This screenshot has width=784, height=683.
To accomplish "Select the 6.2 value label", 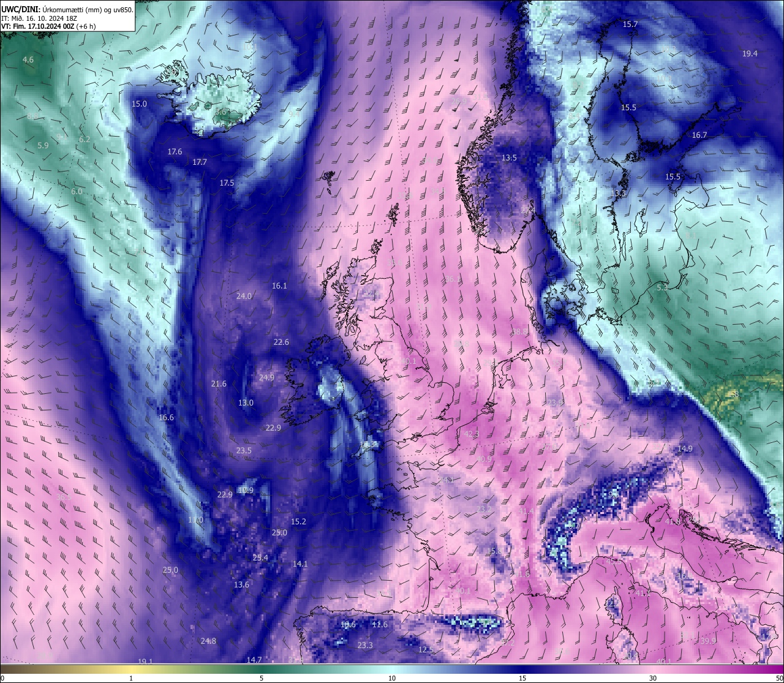I will click(x=85, y=139).
